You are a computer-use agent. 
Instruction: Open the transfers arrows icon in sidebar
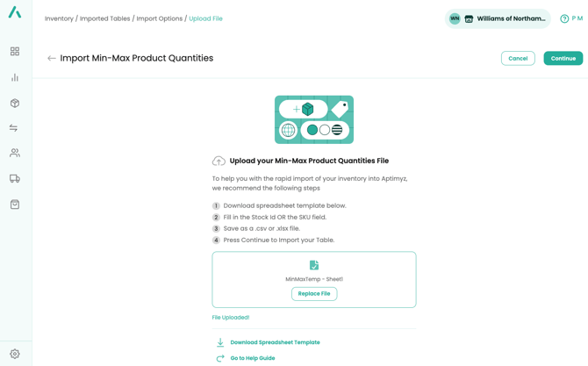pos(15,128)
